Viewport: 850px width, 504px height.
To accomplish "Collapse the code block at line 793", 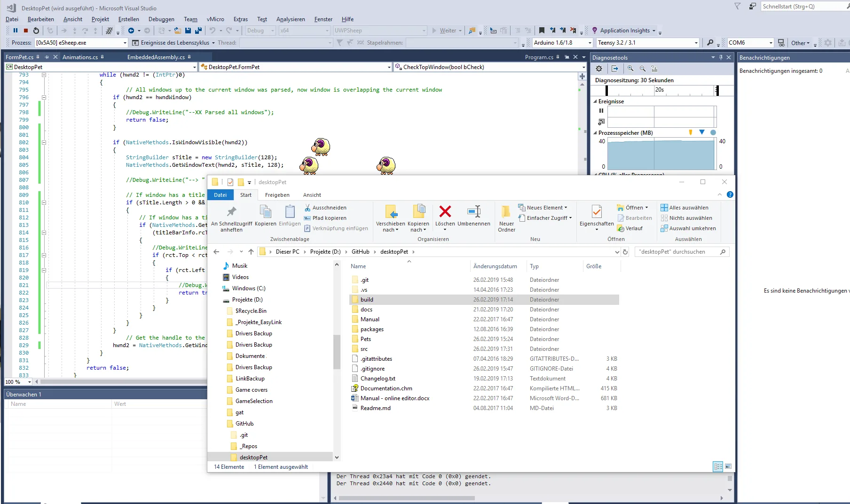I will 44,75.
